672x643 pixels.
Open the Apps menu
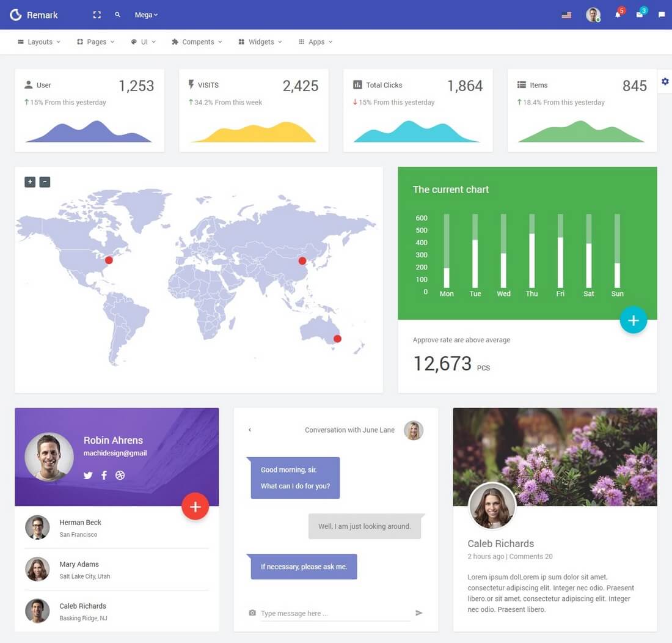pos(315,42)
